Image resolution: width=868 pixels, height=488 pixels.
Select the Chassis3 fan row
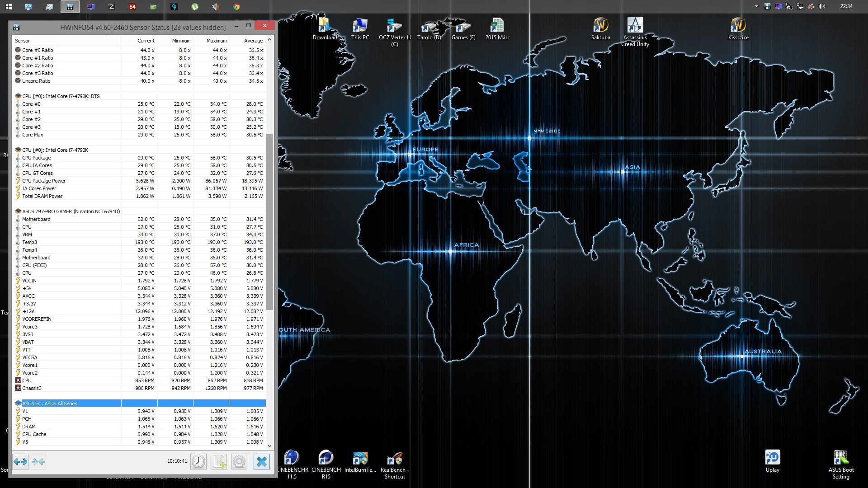[x=139, y=388]
